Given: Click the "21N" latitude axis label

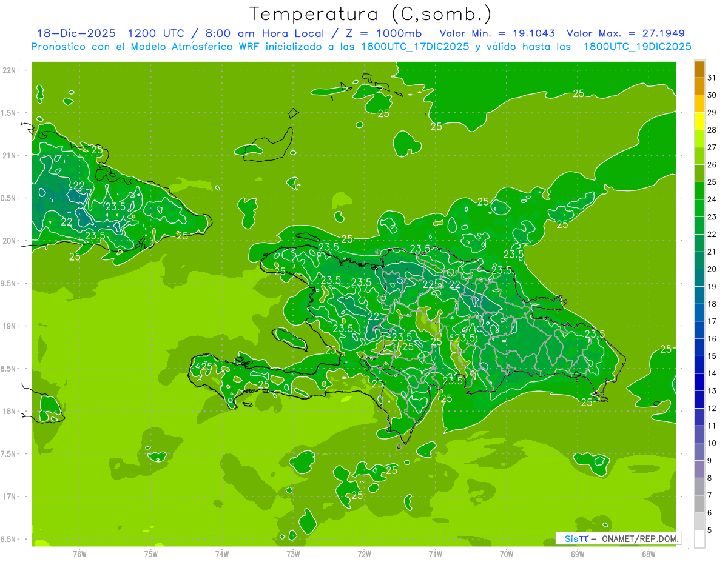Looking at the screenshot, I should (9, 155).
